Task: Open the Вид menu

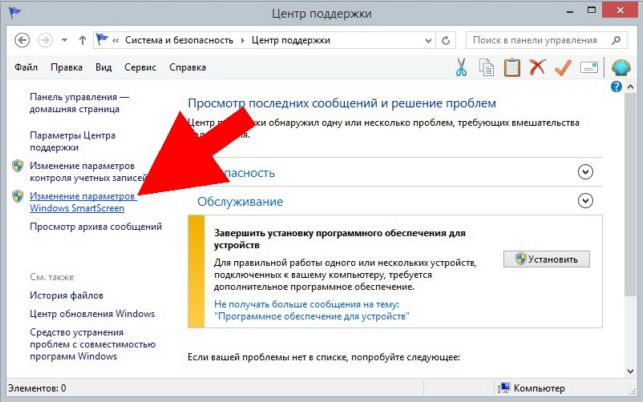Action: (x=103, y=67)
